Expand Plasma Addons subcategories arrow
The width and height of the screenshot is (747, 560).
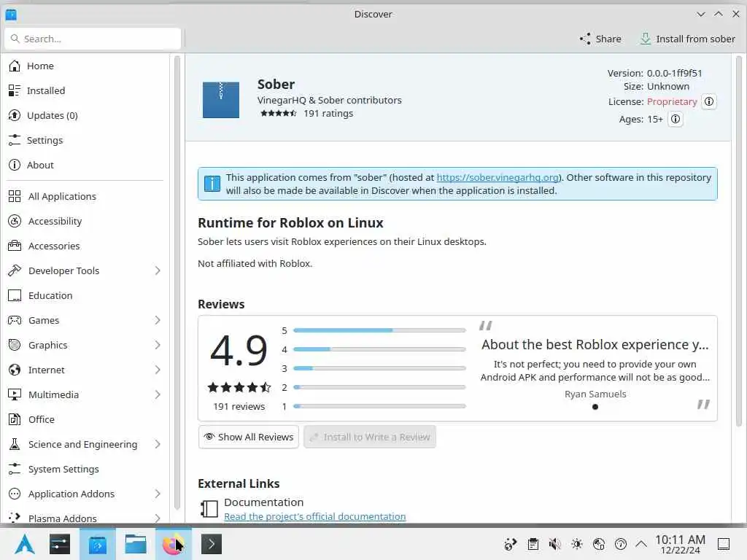pyautogui.click(x=158, y=518)
